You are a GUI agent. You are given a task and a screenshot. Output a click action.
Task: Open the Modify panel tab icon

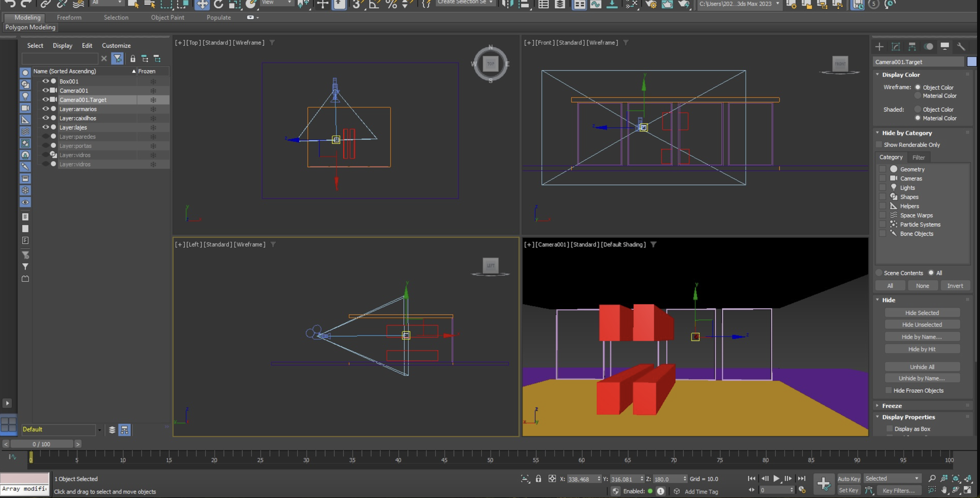(896, 46)
